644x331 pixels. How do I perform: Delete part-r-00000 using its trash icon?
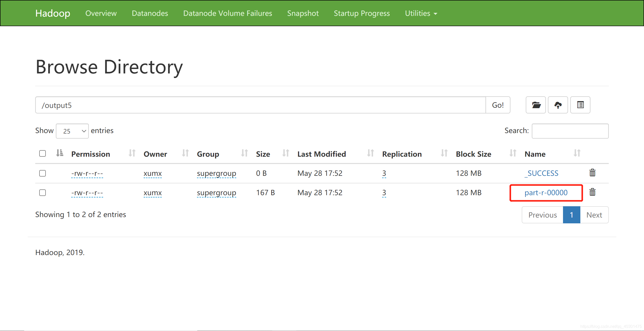(592, 192)
